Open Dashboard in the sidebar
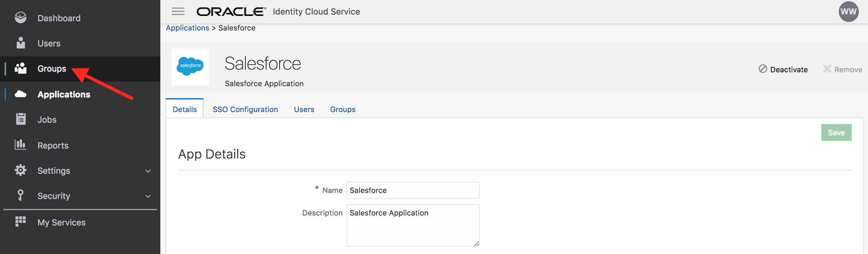The height and width of the screenshot is (254, 868). 59,18
